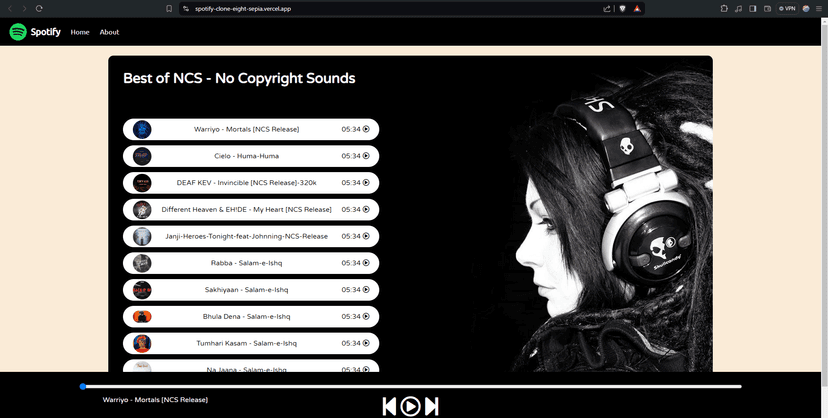Play Warriyo - Mortals using its play icon
828x418 pixels.
(366, 129)
